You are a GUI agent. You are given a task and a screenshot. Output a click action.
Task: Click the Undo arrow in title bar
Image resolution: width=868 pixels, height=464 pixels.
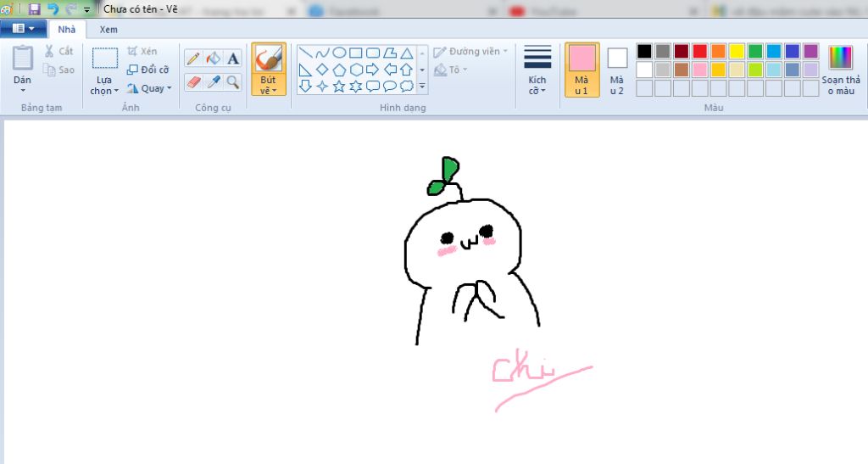(53, 8)
